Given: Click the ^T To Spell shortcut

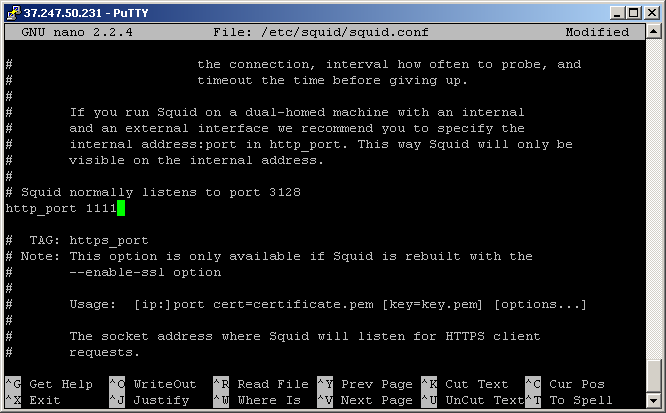Looking at the screenshot, I should click(569, 400).
